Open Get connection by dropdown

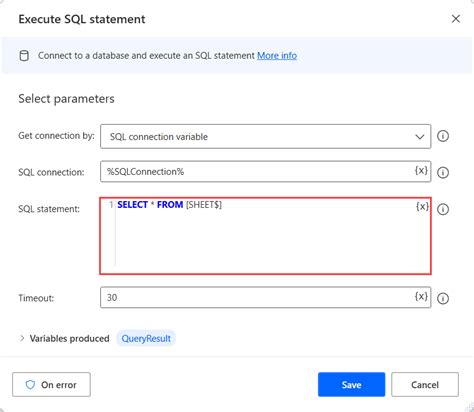[265, 136]
